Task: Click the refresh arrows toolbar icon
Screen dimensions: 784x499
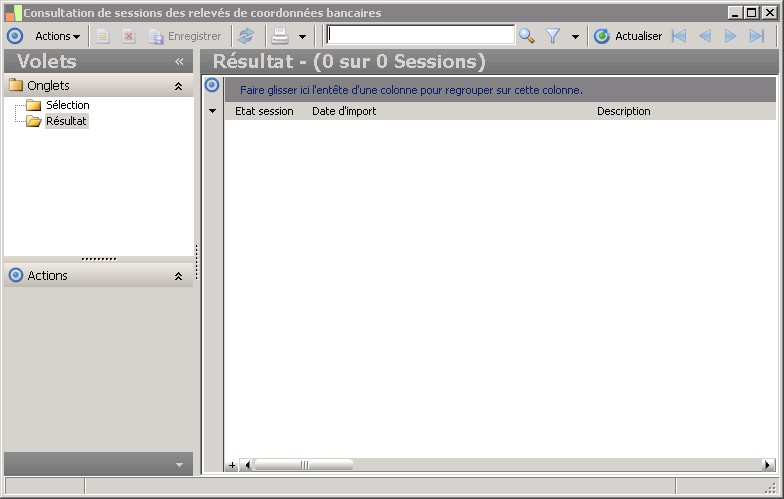Action: [x=246, y=36]
